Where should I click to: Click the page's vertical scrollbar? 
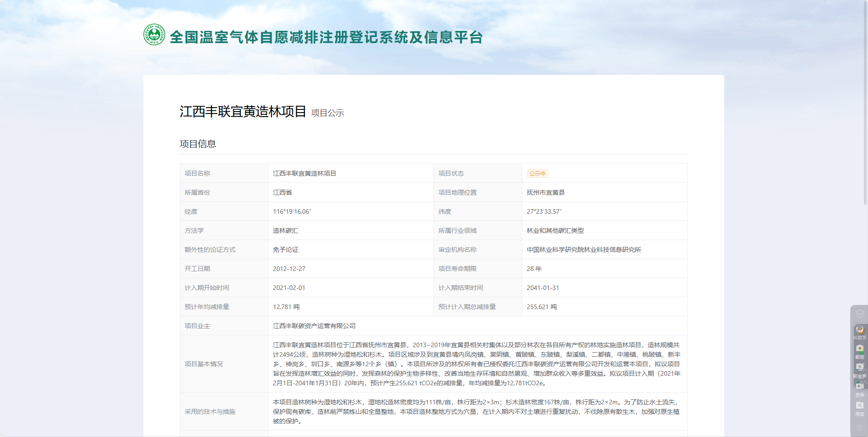(865, 104)
